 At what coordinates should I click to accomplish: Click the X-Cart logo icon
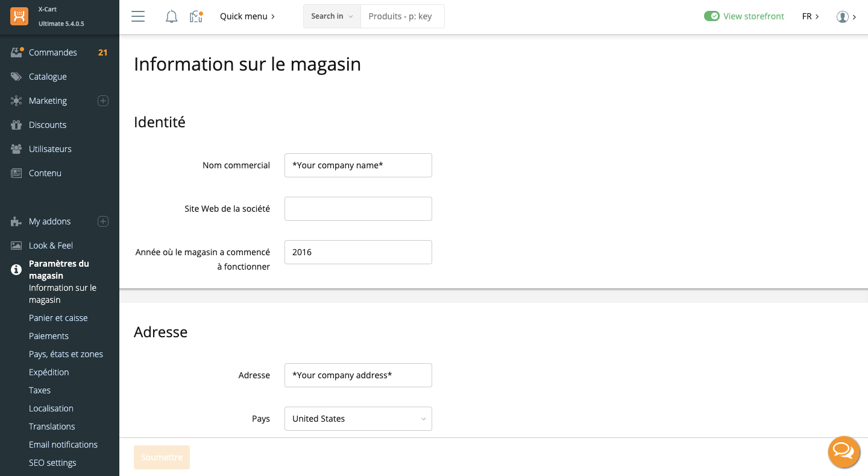pyautogui.click(x=19, y=16)
